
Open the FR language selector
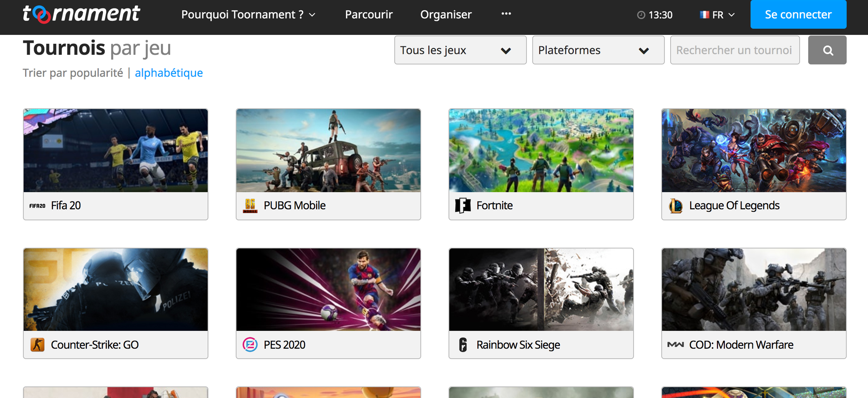pos(717,15)
